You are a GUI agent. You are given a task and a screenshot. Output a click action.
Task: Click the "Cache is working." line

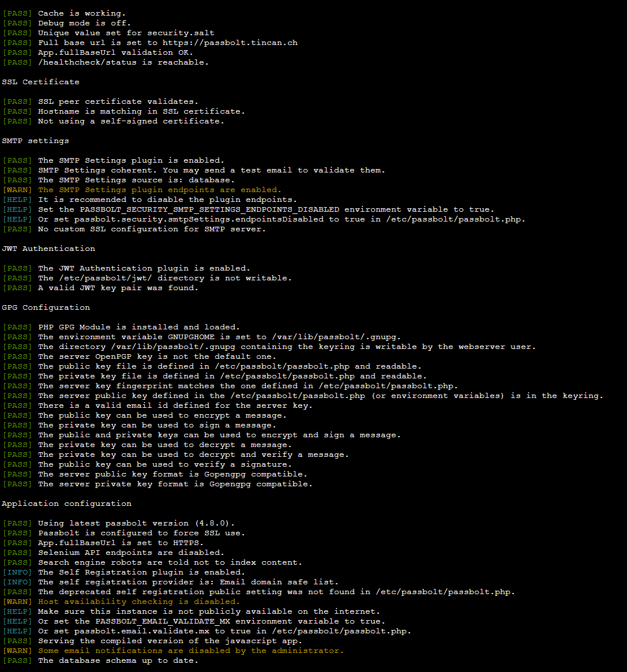coord(81,13)
